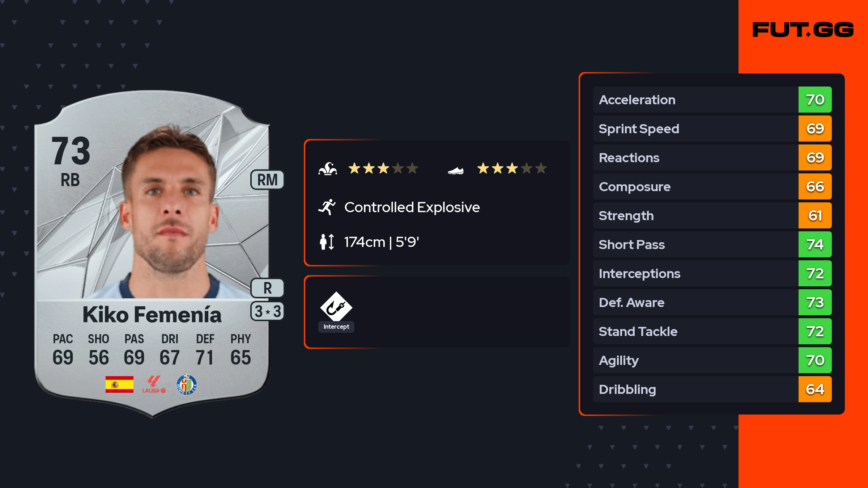Screen dimensions: 868x488
Task: Click the 73 overall rating number
Action: pyautogui.click(x=71, y=151)
